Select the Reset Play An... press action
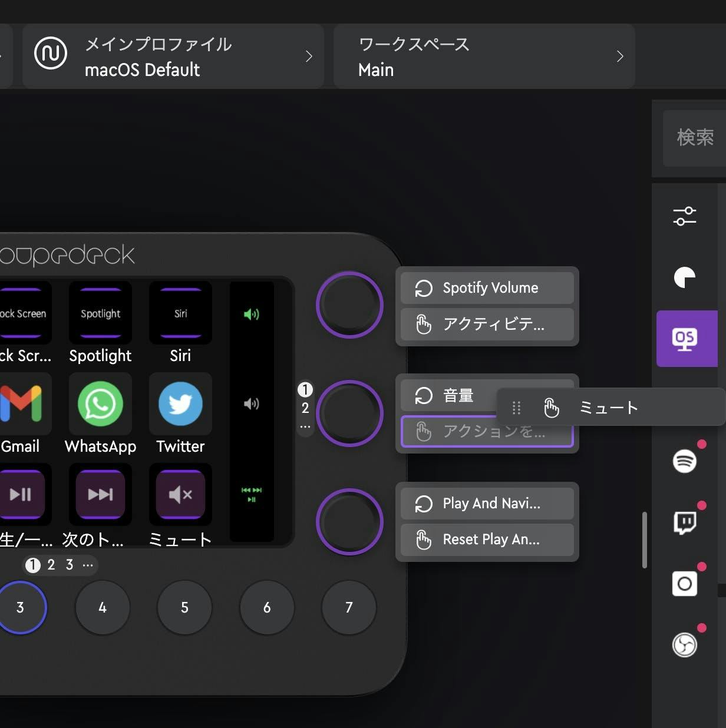The width and height of the screenshot is (726, 728). (x=487, y=540)
